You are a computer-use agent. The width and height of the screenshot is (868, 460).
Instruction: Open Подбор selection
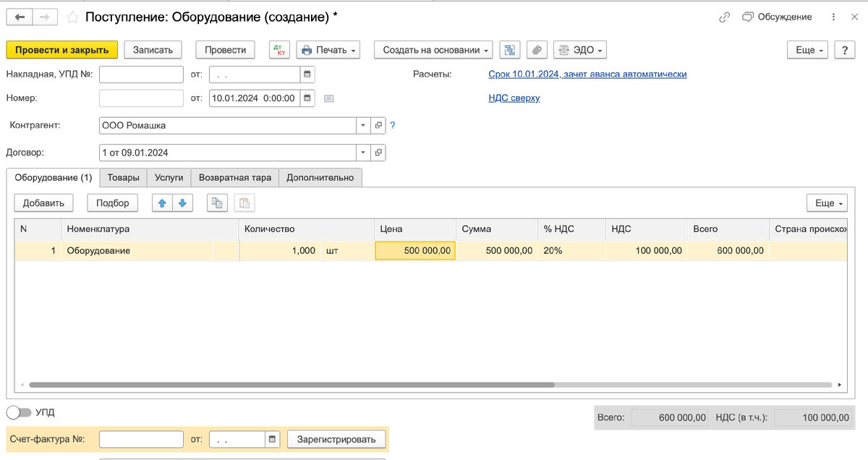pos(113,203)
